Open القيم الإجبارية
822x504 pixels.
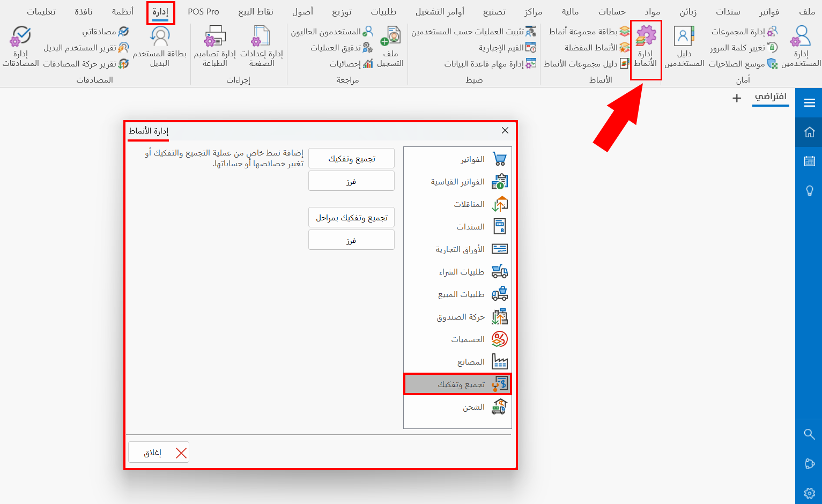507,48
